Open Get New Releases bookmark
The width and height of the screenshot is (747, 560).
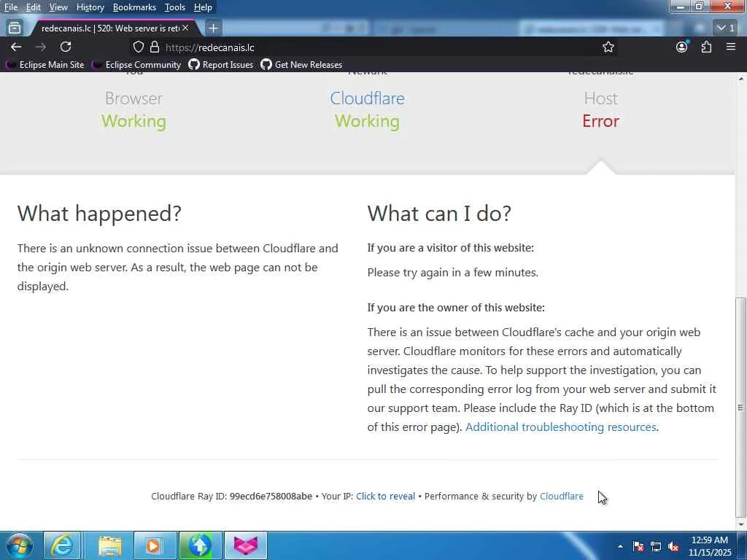[301, 65]
